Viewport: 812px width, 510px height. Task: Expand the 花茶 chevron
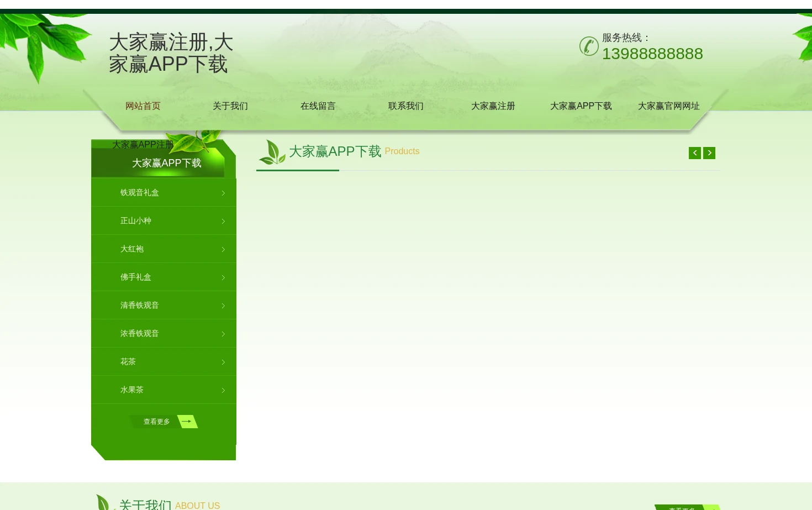pos(223,362)
